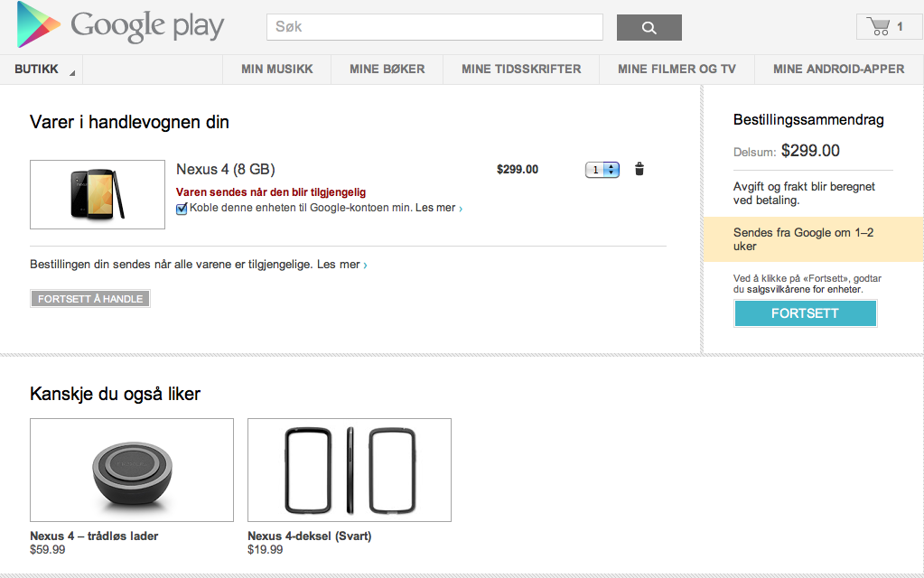This screenshot has width=924, height=578.
Task: Click the $19.99 case price
Action: 266,550
